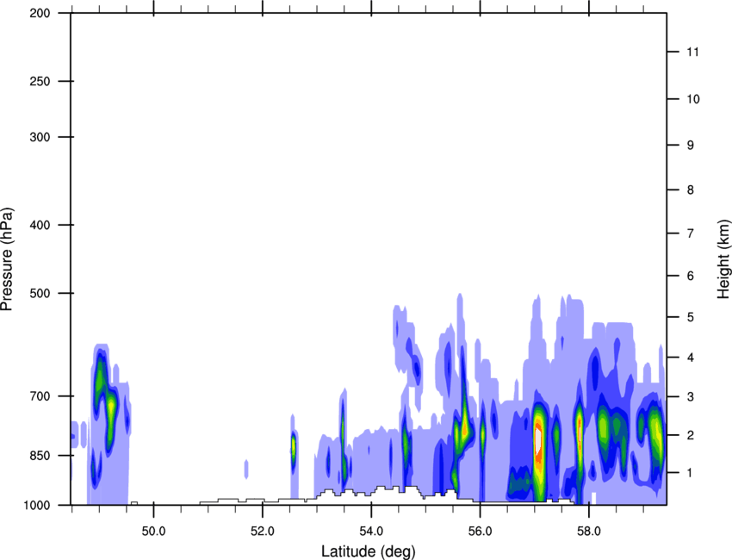Click the 'Pressure (hPa)' axis title
Screen dimensions: 732x560
pyautogui.click(x=7, y=258)
